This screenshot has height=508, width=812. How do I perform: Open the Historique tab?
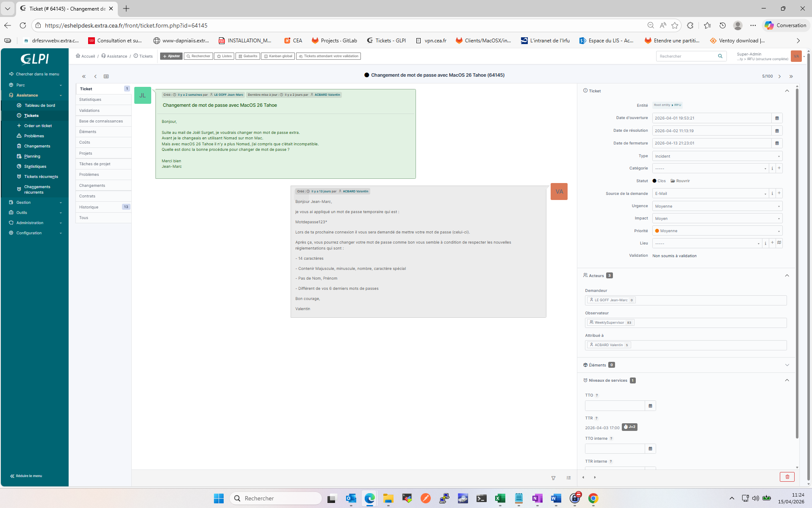click(x=89, y=207)
